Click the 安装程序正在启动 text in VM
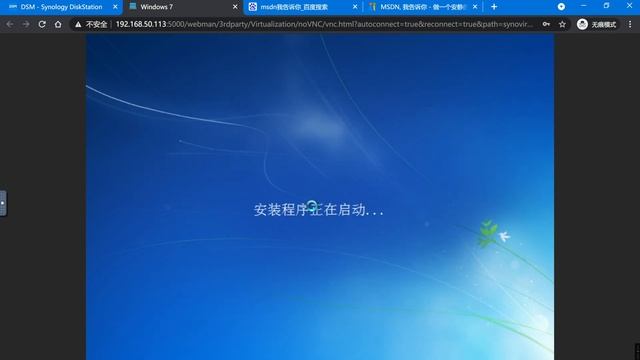This screenshot has width=640, height=360. click(x=318, y=210)
